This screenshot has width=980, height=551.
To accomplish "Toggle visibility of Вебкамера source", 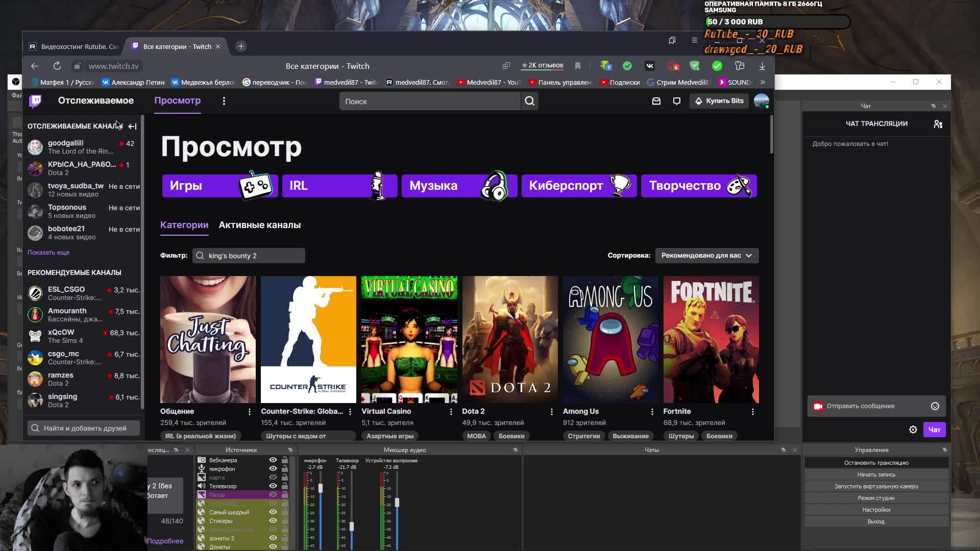I will click(x=273, y=460).
